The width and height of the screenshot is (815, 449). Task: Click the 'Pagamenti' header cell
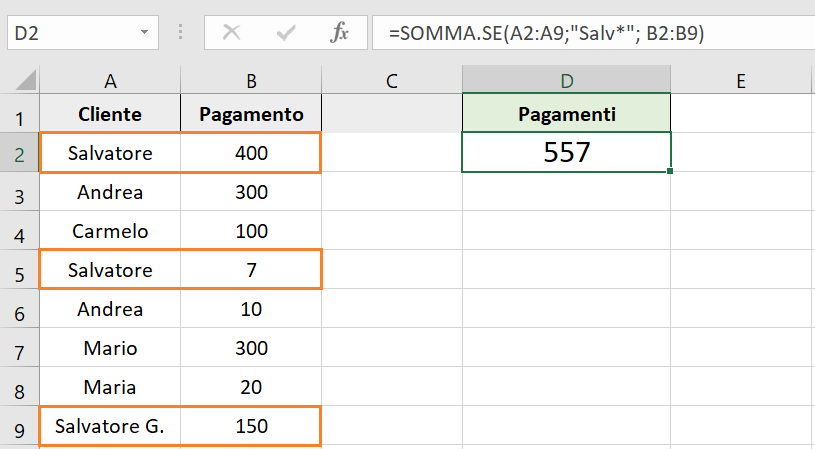tap(567, 114)
